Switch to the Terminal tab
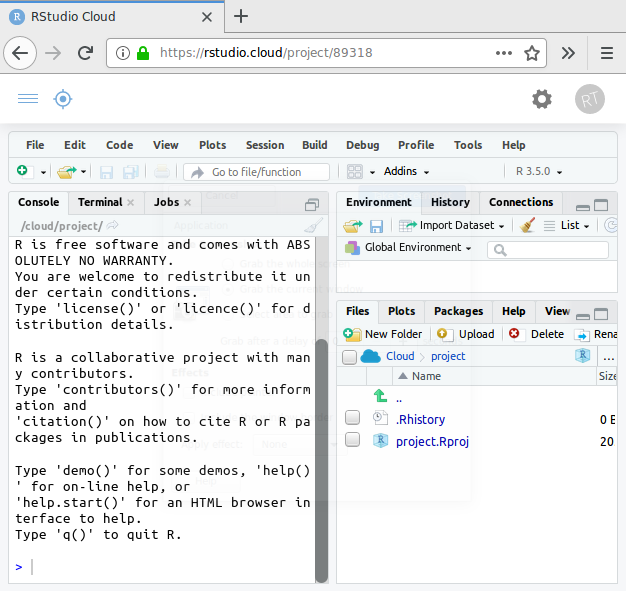The image size is (626, 591). click(x=100, y=202)
